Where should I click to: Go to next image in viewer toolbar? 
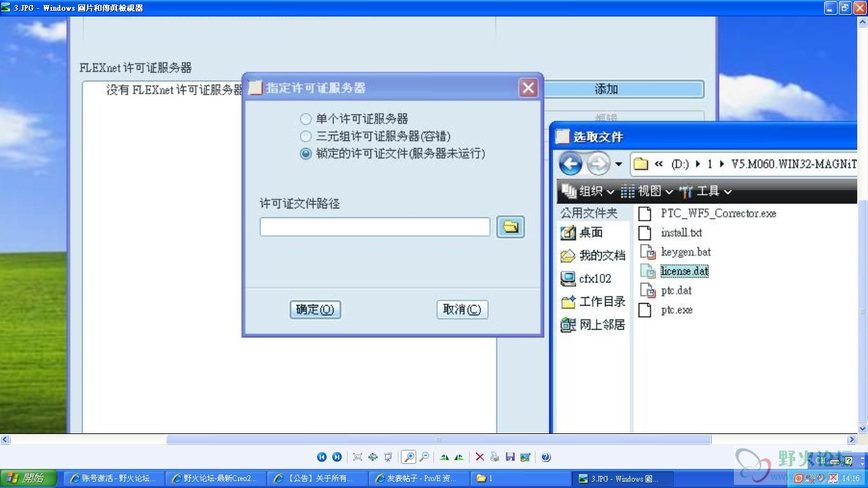[337, 457]
